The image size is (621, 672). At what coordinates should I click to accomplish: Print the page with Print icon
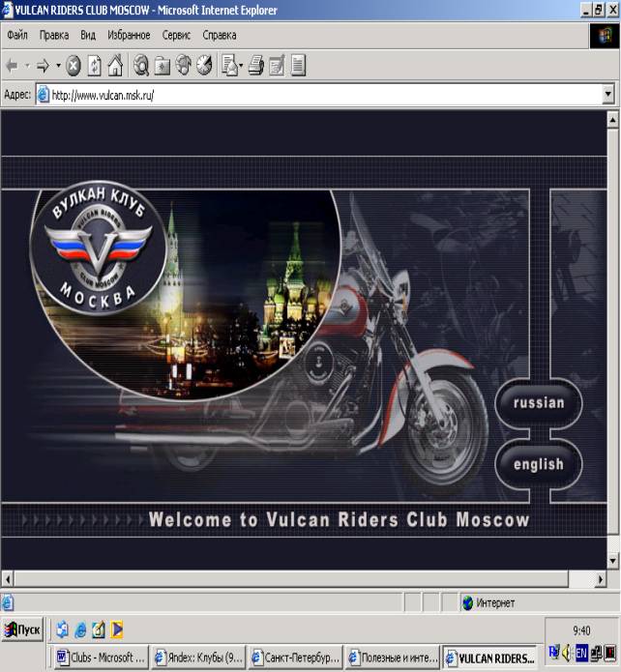click(x=256, y=66)
